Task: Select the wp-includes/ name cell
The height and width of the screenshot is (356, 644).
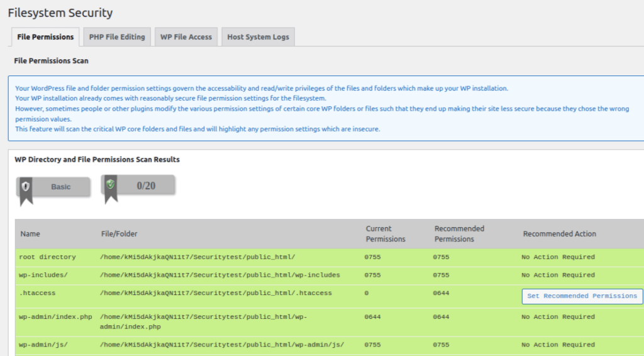Action: pos(43,275)
